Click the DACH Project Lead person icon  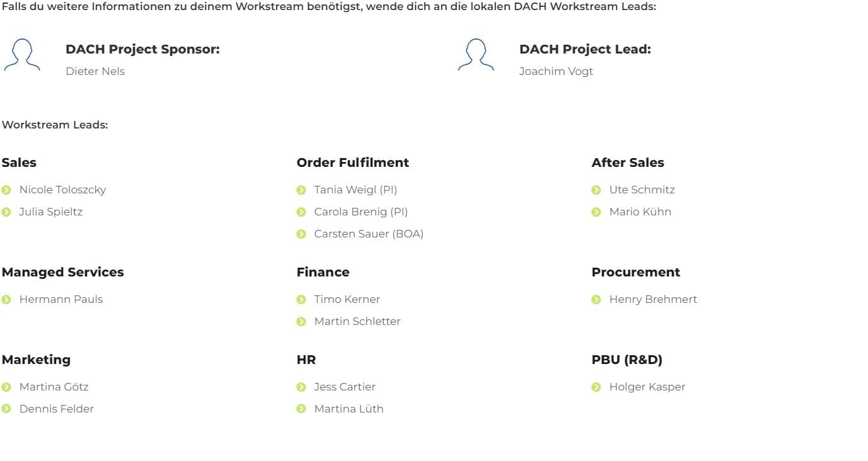point(476,55)
